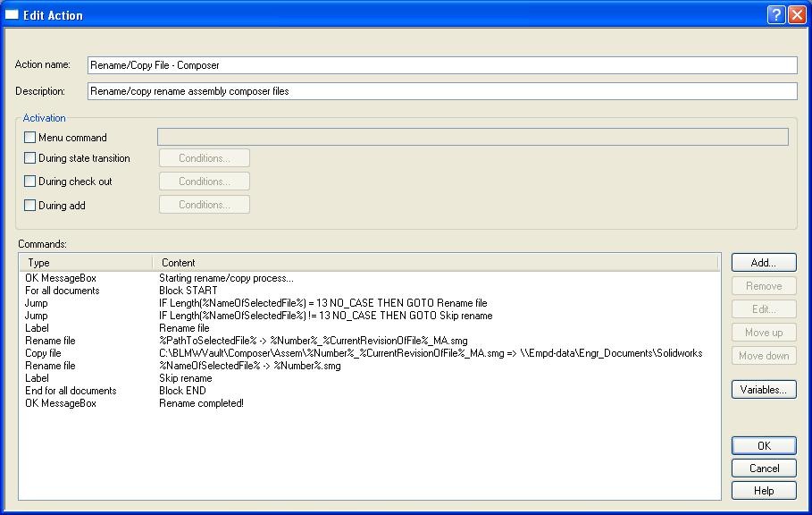The width and height of the screenshot is (812, 515).
Task: Enable the During add checkbox
Action: pyautogui.click(x=30, y=205)
